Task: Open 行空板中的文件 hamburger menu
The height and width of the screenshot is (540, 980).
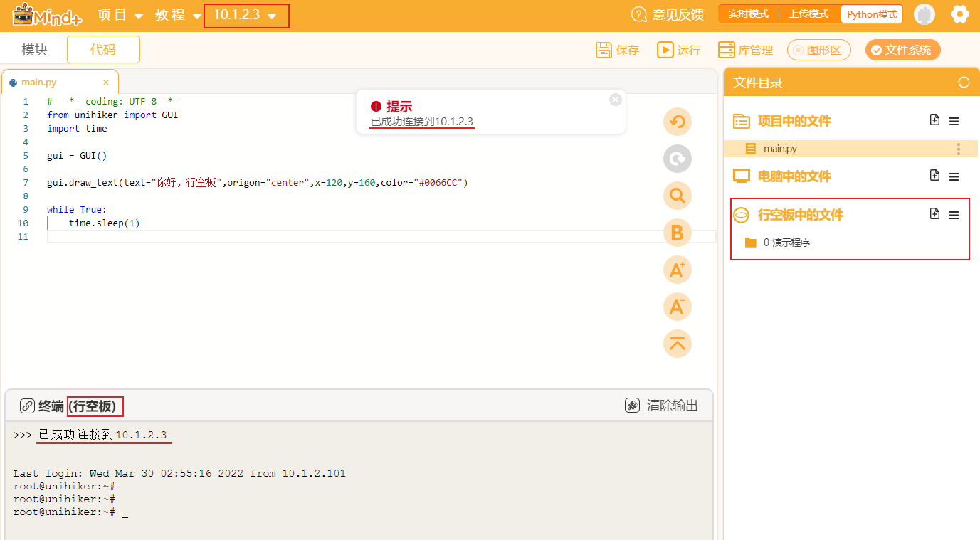Action: coord(954,215)
